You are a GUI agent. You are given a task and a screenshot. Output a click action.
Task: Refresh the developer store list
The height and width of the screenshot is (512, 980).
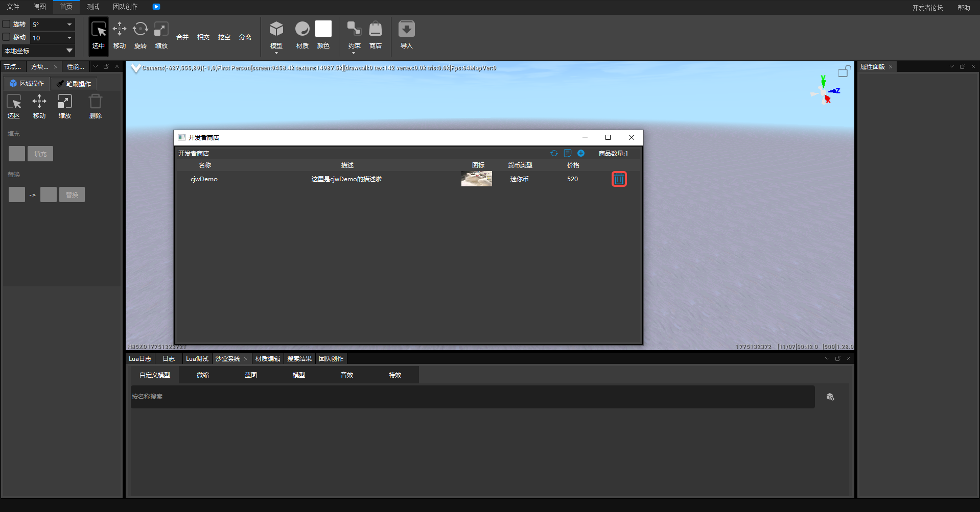click(554, 153)
